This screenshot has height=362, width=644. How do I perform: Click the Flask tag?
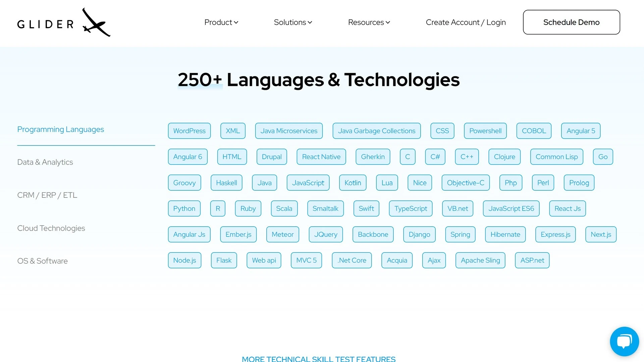pyautogui.click(x=224, y=260)
